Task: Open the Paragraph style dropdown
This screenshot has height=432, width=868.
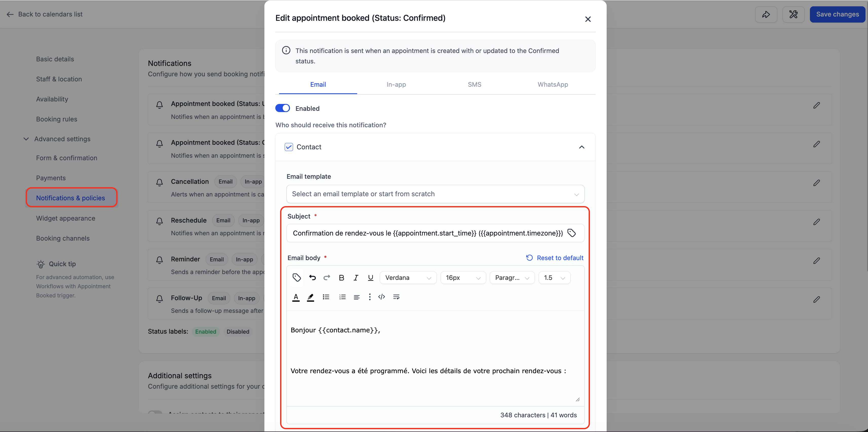Action: tap(512, 278)
